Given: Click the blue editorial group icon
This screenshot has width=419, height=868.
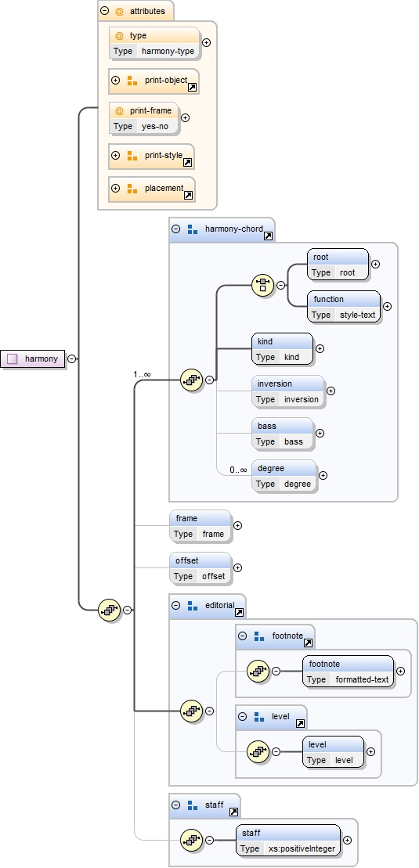Looking at the screenshot, I should coord(193,606).
